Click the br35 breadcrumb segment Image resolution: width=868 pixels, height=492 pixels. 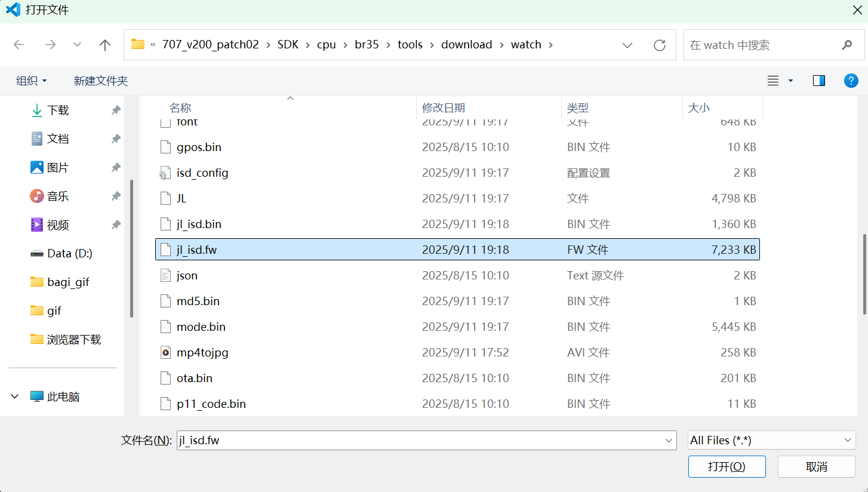coord(367,45)
